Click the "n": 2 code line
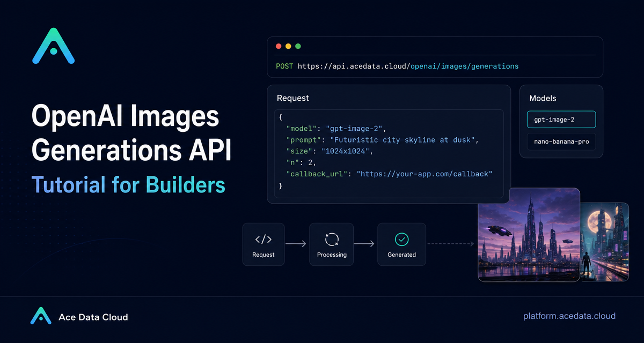Image resolution: width=644 pixels, height=343 pixels. [300, 162]
